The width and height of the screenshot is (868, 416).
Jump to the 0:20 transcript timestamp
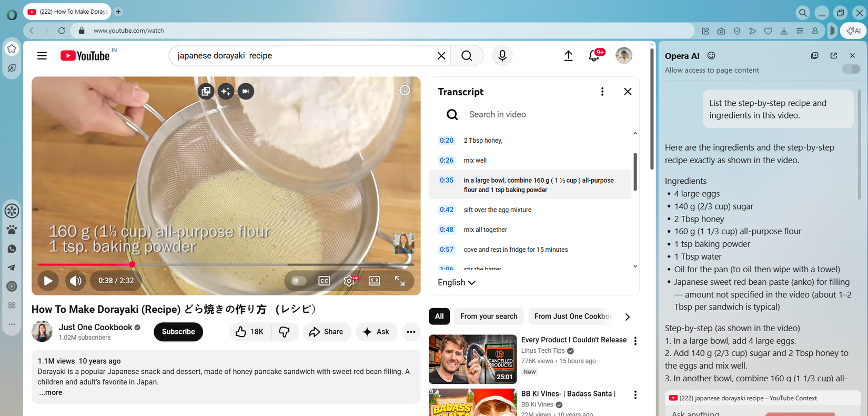[447, 141]
